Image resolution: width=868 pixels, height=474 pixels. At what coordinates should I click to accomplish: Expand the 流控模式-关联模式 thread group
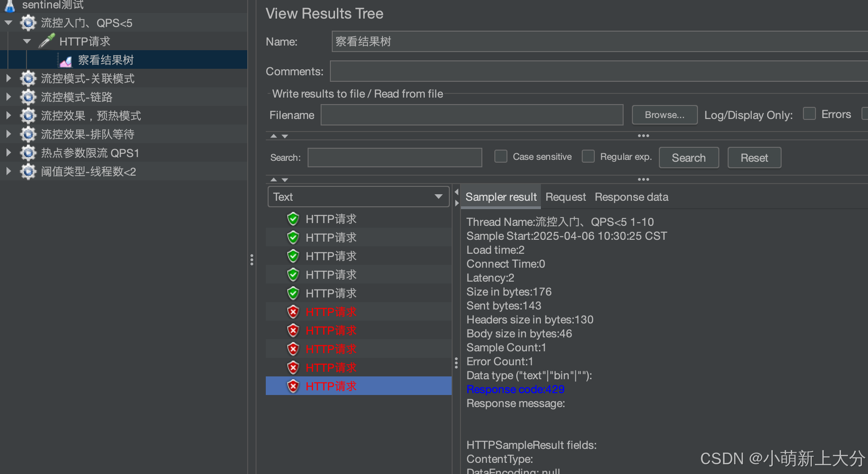click(x=8, y=79)
